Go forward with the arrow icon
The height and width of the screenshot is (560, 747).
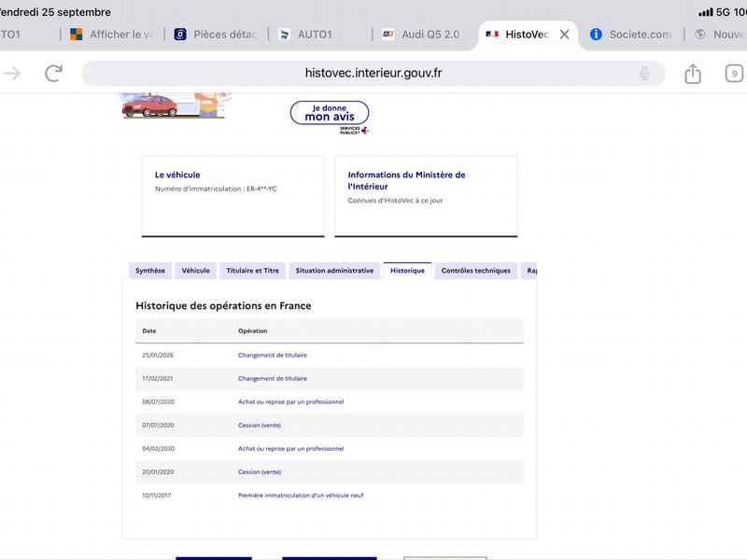(x=12, y=74)
